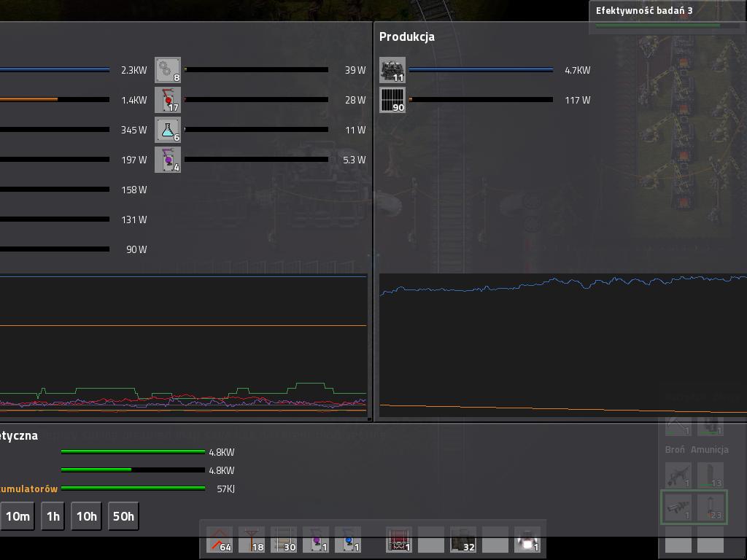Click the Produkcja power production graph

click(x=562, y=344)
